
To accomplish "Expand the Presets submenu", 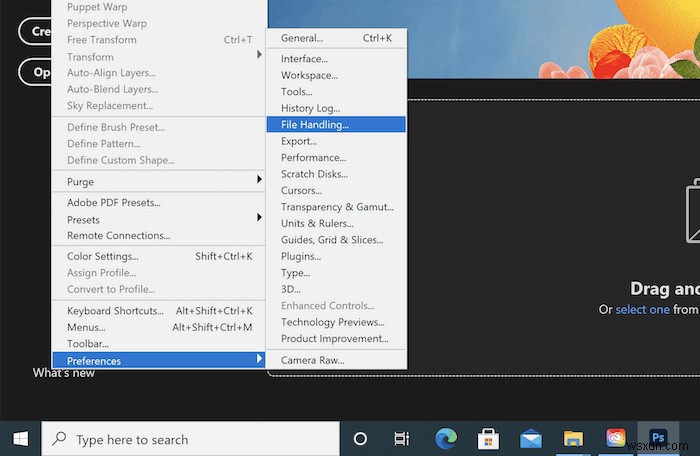I will tap(83, 219).
